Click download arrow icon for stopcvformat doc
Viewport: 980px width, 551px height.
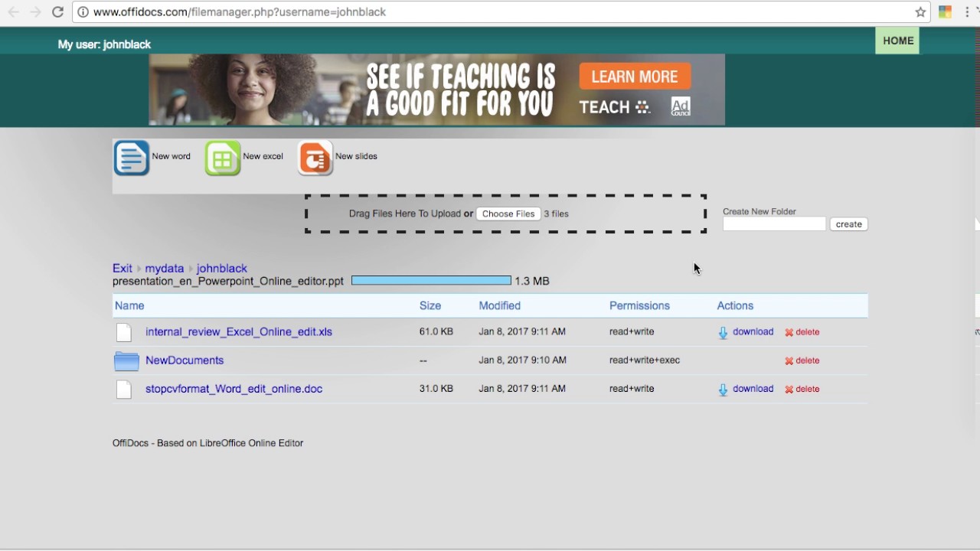point(723,390)
